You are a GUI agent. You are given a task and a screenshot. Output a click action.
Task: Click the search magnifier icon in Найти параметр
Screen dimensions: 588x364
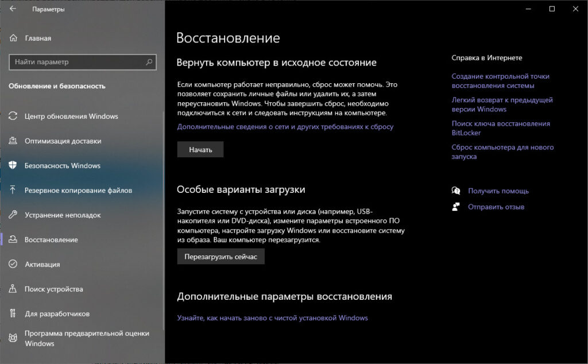[x=149, y=62]
